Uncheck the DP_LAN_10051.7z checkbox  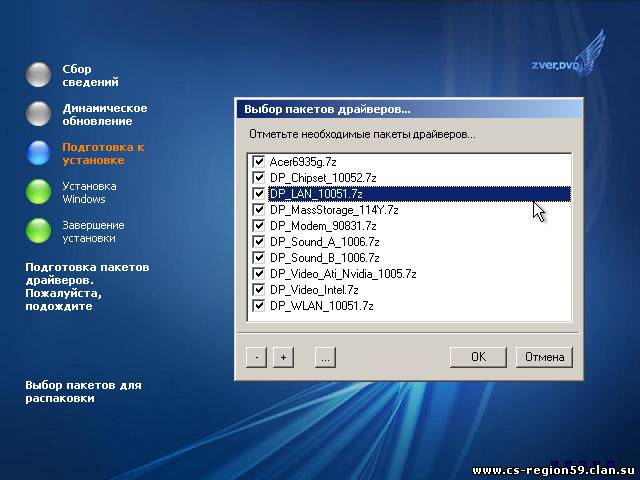coord(258,193)
